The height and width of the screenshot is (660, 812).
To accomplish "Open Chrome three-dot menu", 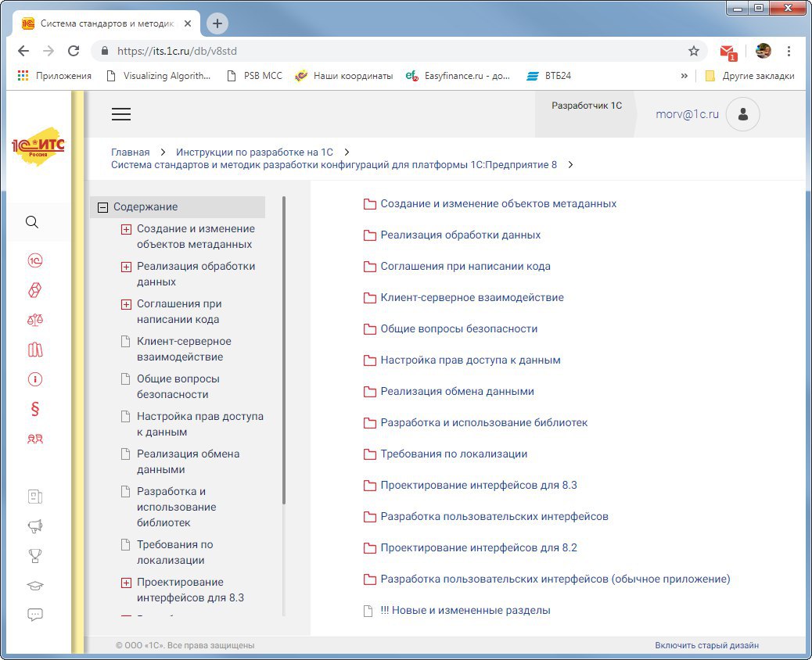I will [789, 51].
